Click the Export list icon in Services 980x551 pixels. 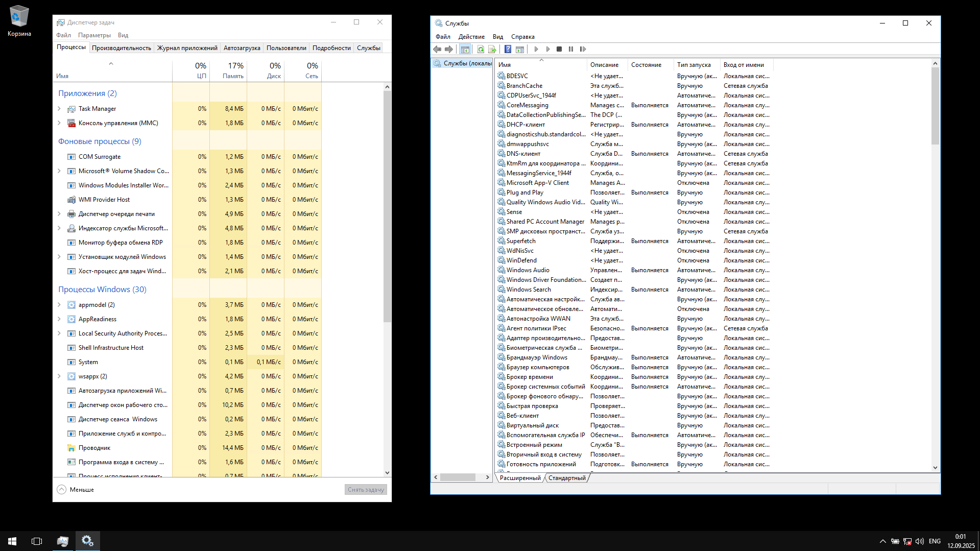492,49
